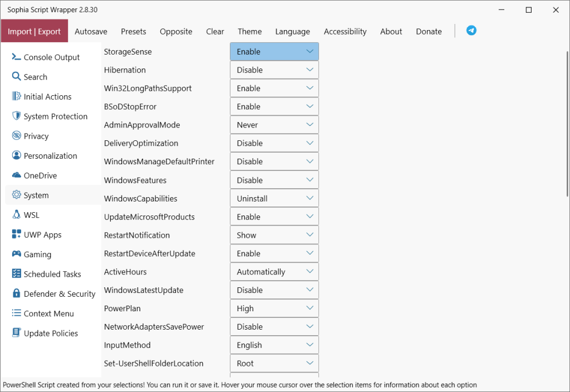The height and width of the screenshot is (392, 570).
Task: Open the NetworkAdaptersSavePower dropdown
Action: [274, 326]
